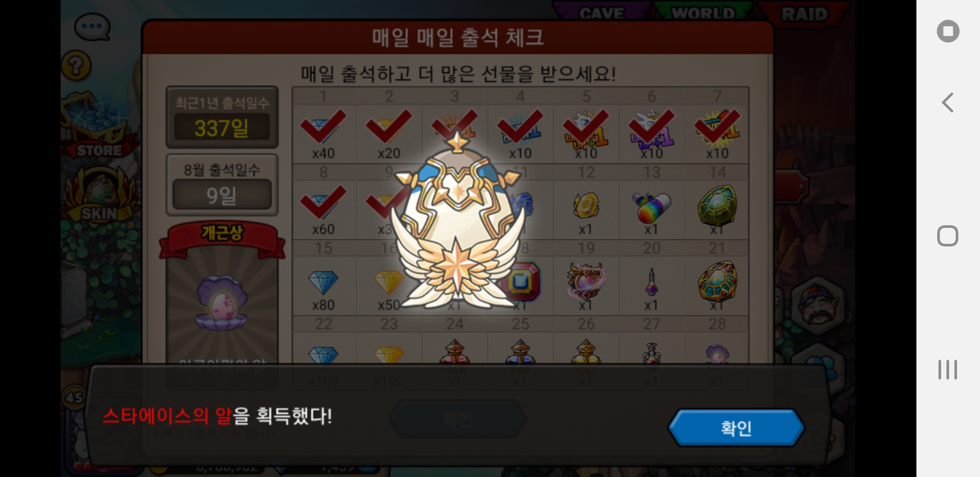This screenshot has height=477, width=980.
Task: Click day 20 purple potion reward
Action: (652, 285)
